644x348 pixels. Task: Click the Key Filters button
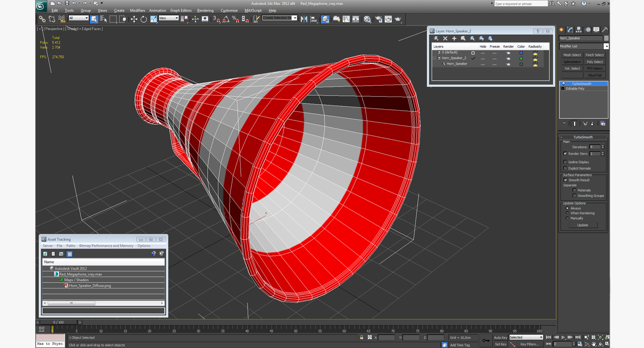click(x=529, y=344)
